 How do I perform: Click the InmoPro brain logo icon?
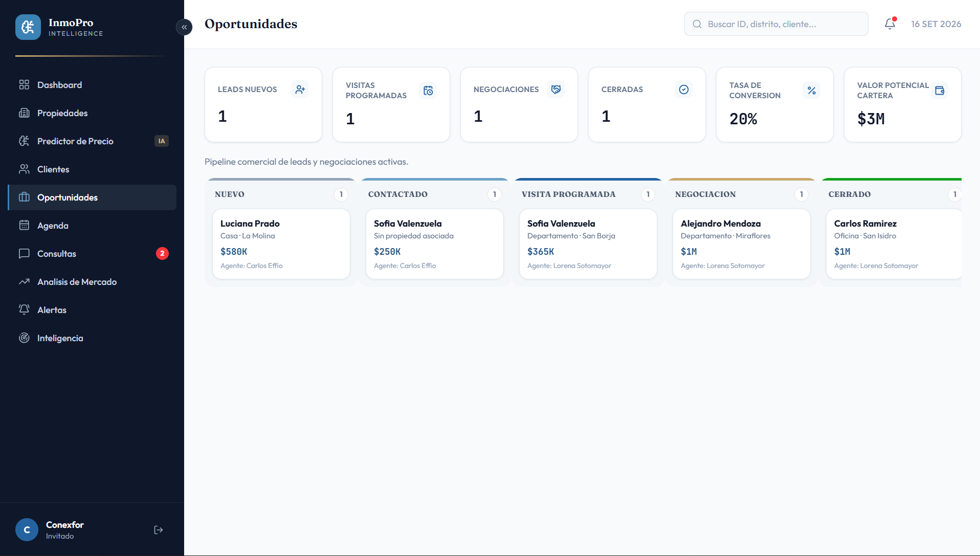(x=28, y=27)
